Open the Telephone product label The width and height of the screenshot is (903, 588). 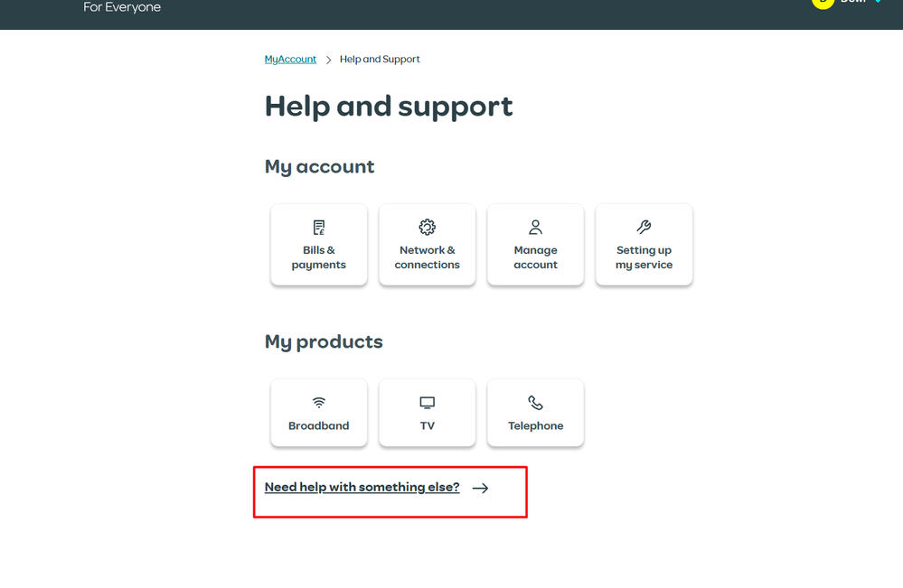536,425
